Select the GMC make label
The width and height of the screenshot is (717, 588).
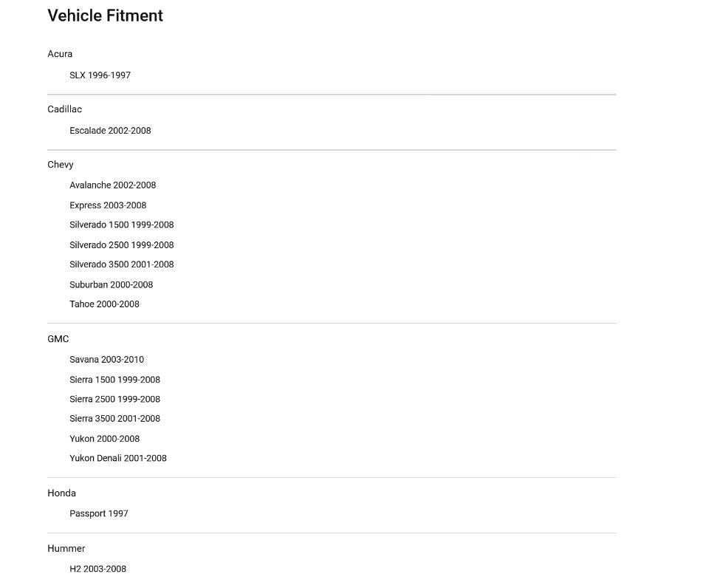pyautogui.click(x=58, y=339)
